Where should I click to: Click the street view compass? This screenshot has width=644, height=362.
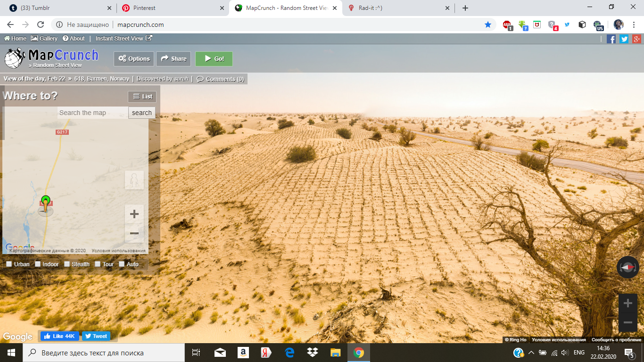pyautogui.click(x=627, y=267)
